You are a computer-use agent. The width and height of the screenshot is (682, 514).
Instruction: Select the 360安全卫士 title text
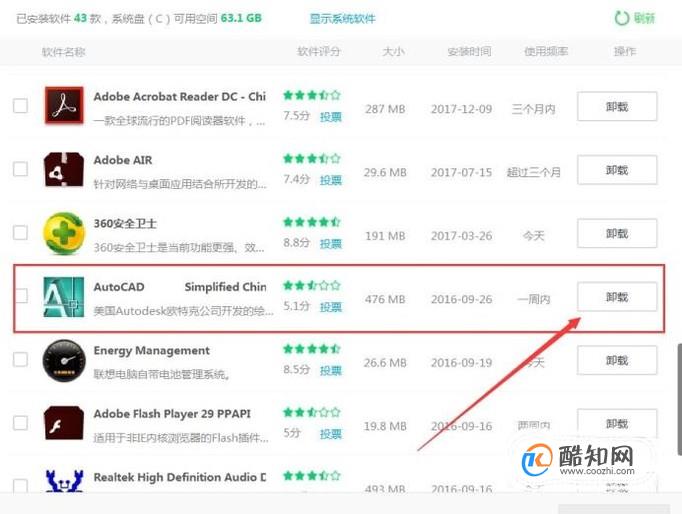[125, 224]
